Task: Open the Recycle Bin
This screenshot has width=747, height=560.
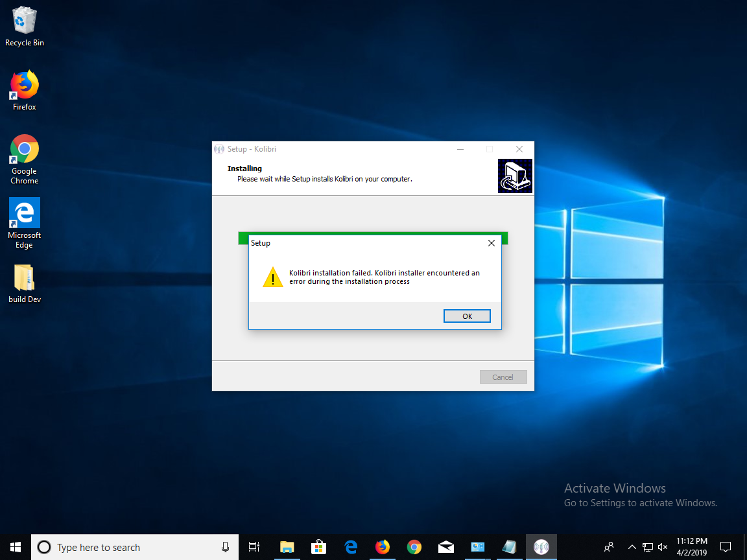Action: [24, 23]
